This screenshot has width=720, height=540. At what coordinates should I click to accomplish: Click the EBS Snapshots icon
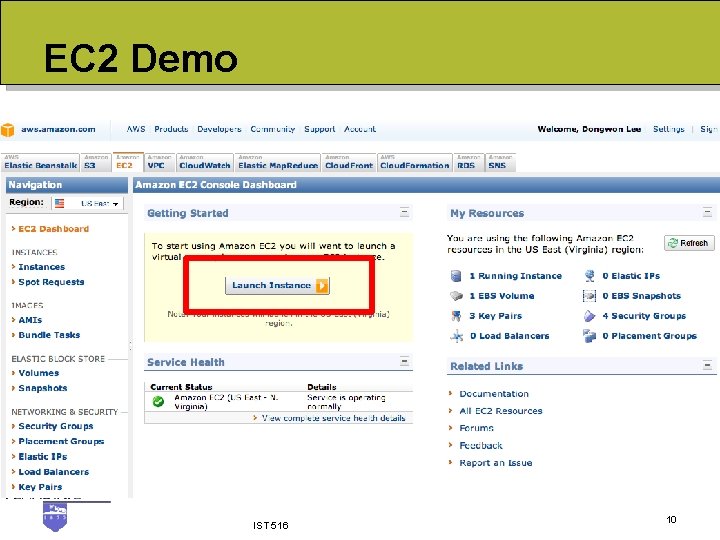click(589, 296)
